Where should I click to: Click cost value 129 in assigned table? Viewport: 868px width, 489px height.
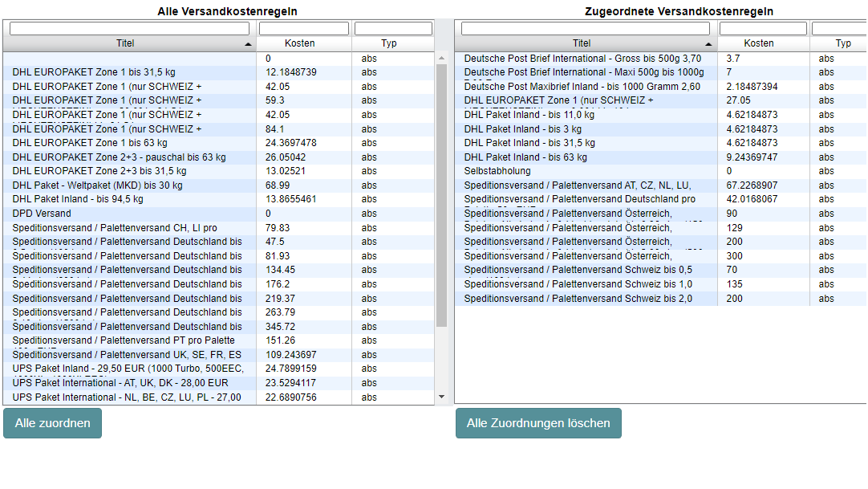(735, 228)
